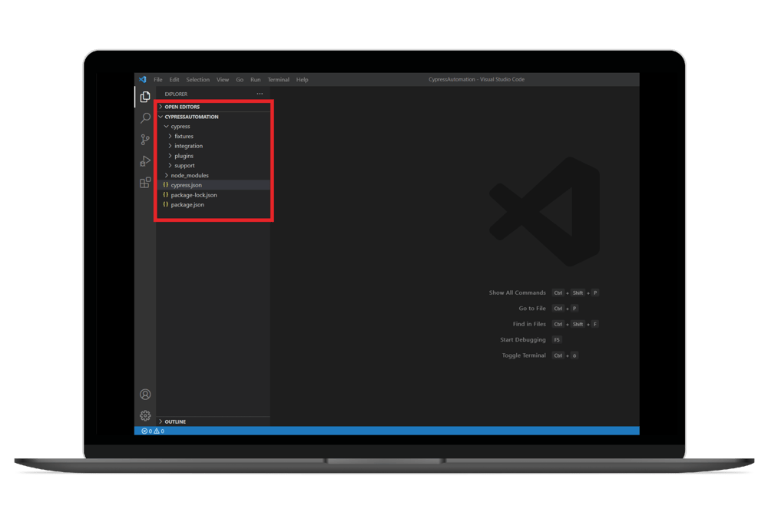
Task: Select the cypress.json file name
Action: [x=186, y=185]
